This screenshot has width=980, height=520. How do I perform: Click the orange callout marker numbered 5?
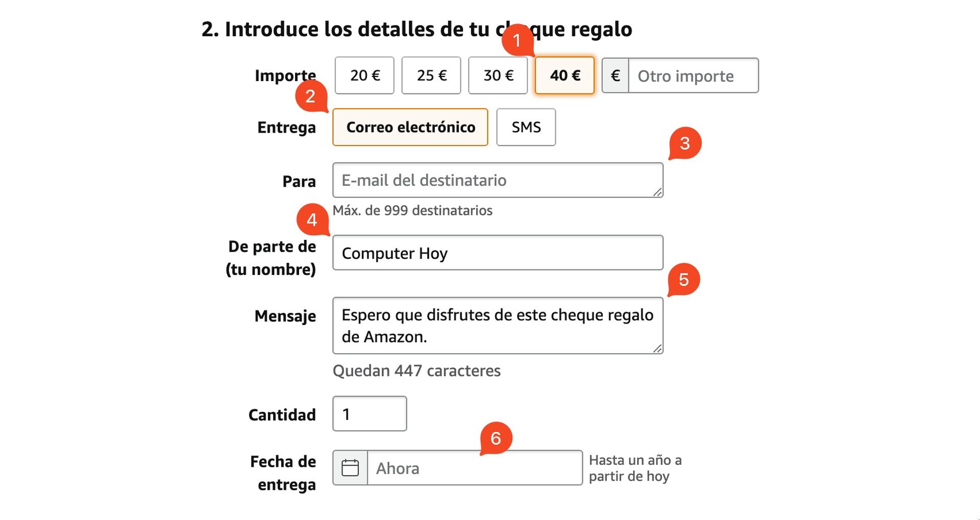684,280
